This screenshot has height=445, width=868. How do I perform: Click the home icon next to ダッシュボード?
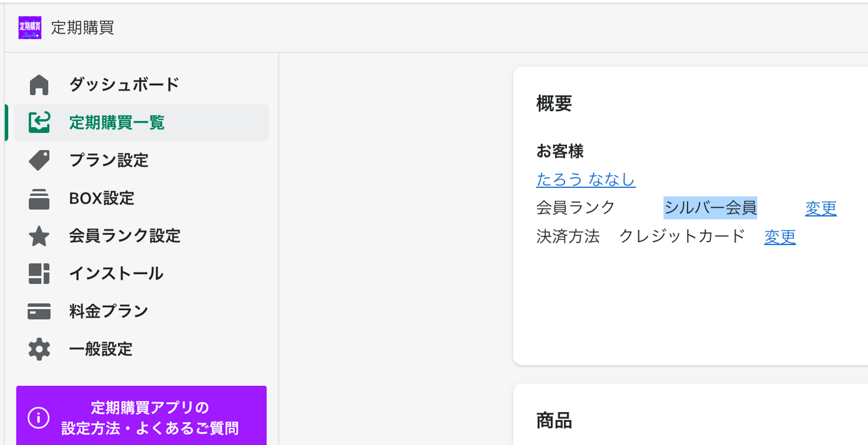coord(39,84)
